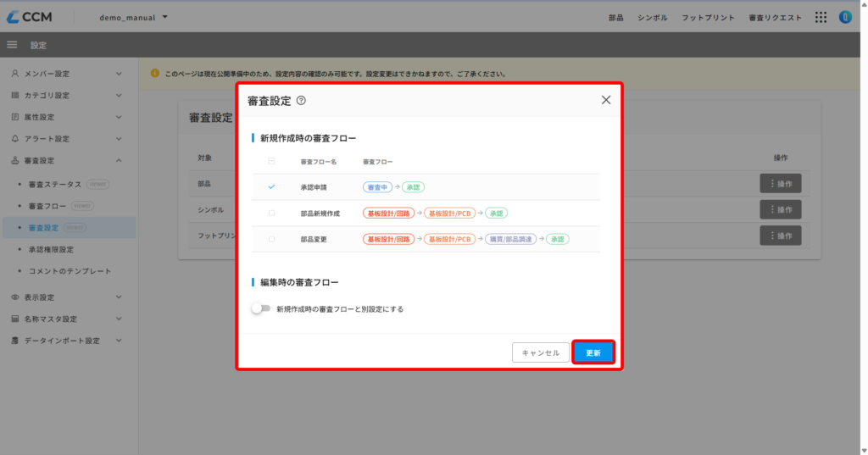The width and height of the screenshot is (868, 455).
Task: Go to シンボル in top navigation
Action: click(652, 18)
